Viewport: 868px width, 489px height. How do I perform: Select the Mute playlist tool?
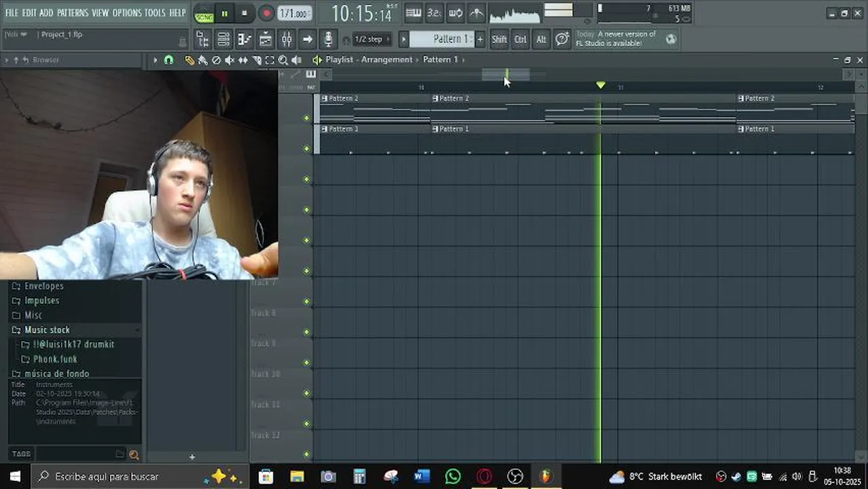pyautogui.click(x=230, y=60)
